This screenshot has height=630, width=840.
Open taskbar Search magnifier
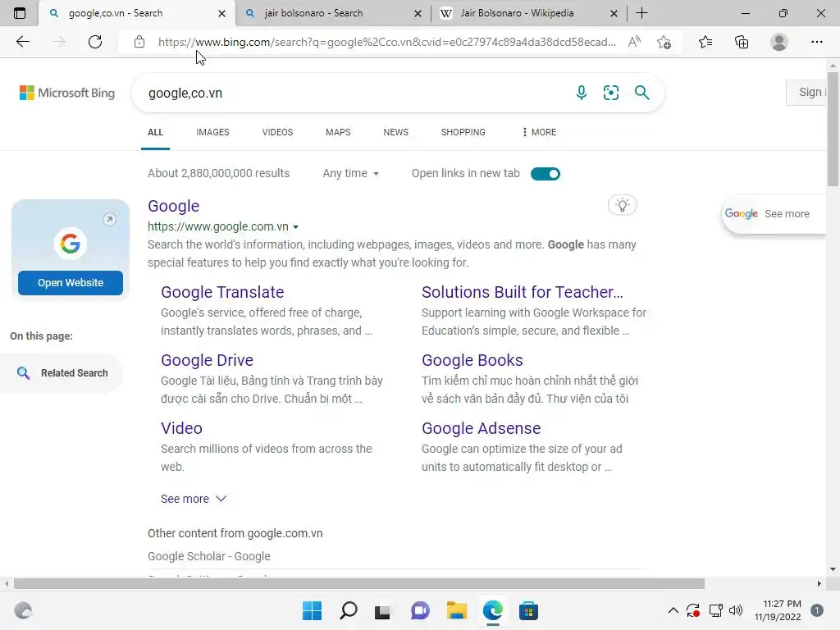coord(348,610)
